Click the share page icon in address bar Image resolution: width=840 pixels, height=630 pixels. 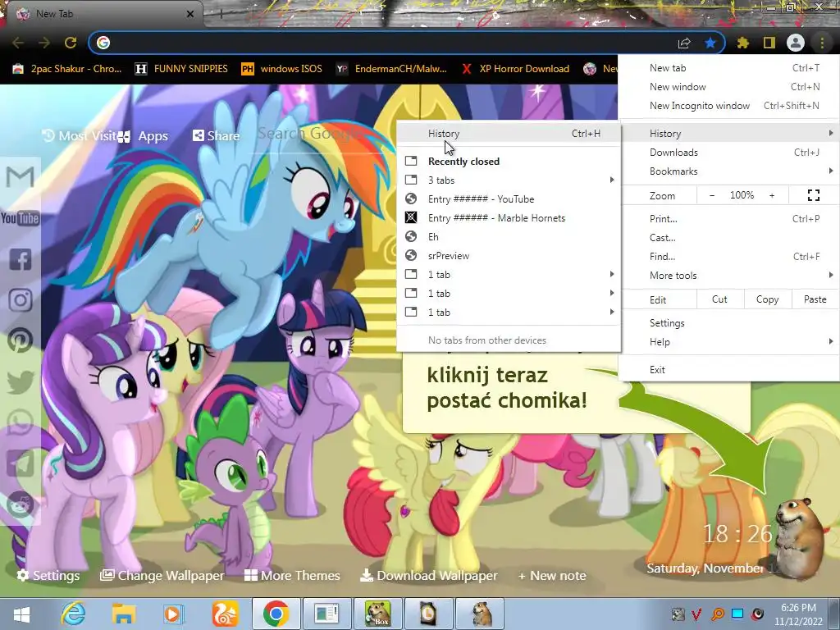pos(684,43)
